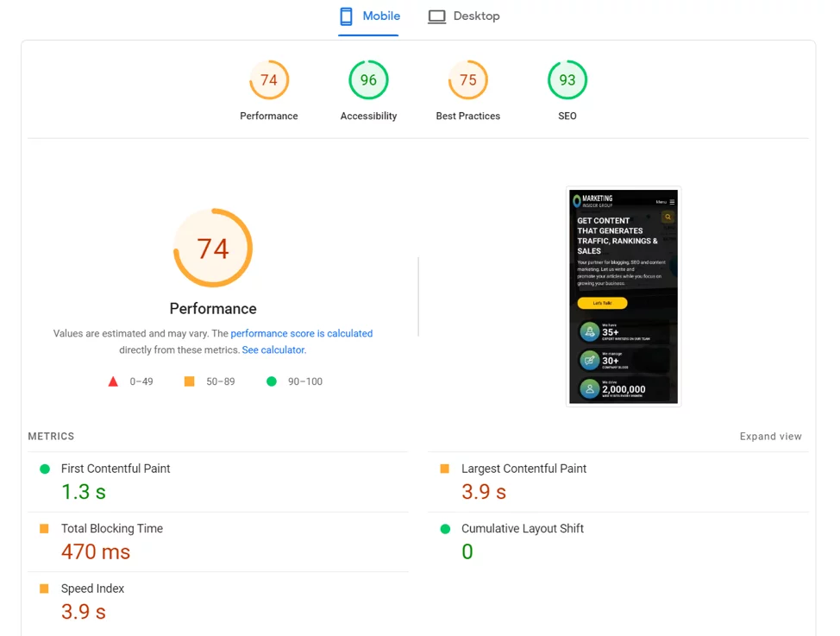This screenshot has height=636, width=840.
Task: Click the Largest Contentful Paint metric label
Action: (524, 469)
